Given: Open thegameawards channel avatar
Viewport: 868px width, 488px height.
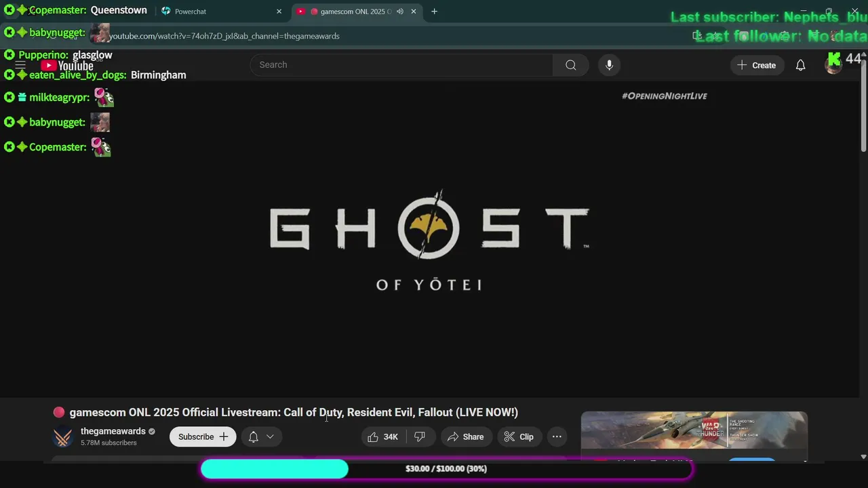Looking at the screenshot, I should pos(63,437).
